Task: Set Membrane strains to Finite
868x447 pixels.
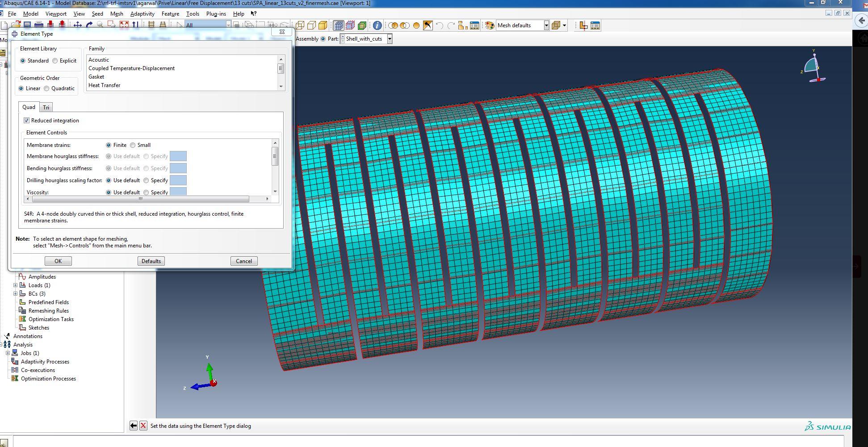Action: 109,145
